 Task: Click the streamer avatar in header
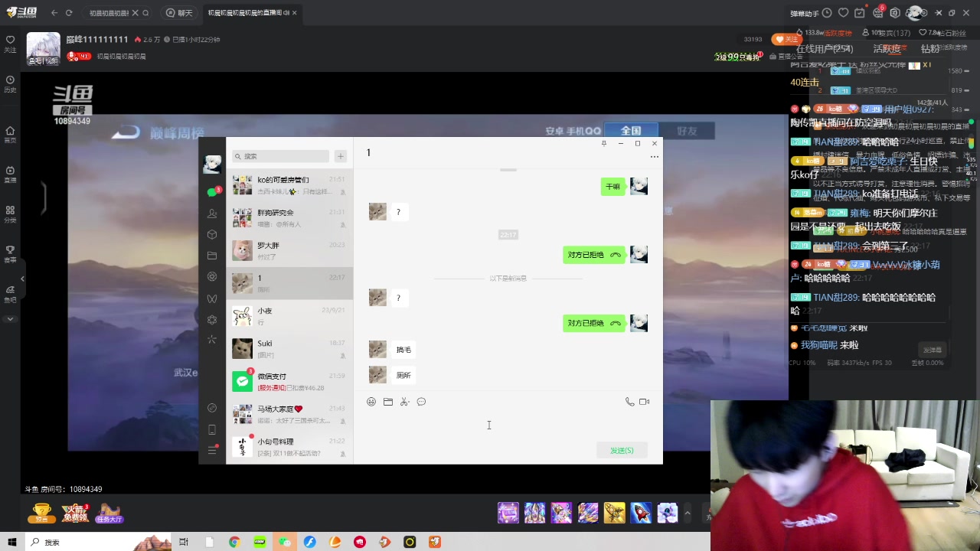[44, 48]
